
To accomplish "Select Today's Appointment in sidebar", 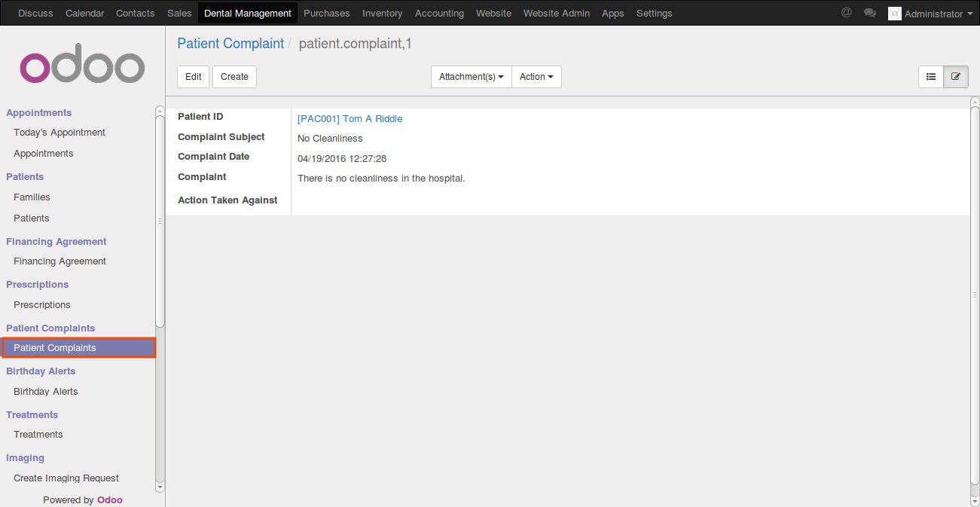I will coord(60,133).
